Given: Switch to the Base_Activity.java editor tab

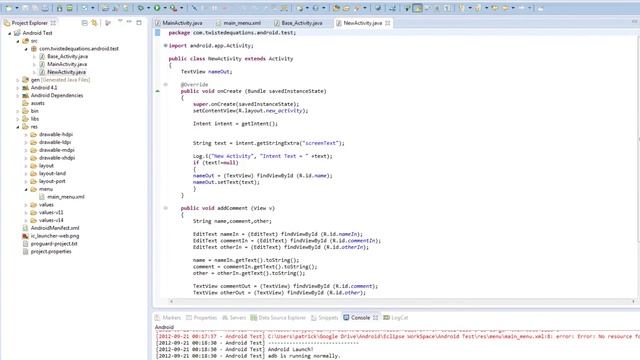Looking at the screenshot, I should [298, 23].
